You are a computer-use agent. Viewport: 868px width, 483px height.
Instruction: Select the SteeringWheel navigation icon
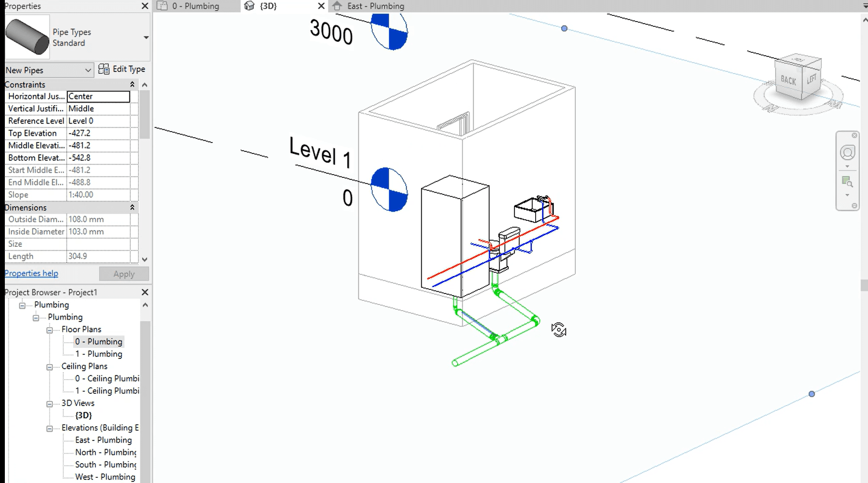847,152
